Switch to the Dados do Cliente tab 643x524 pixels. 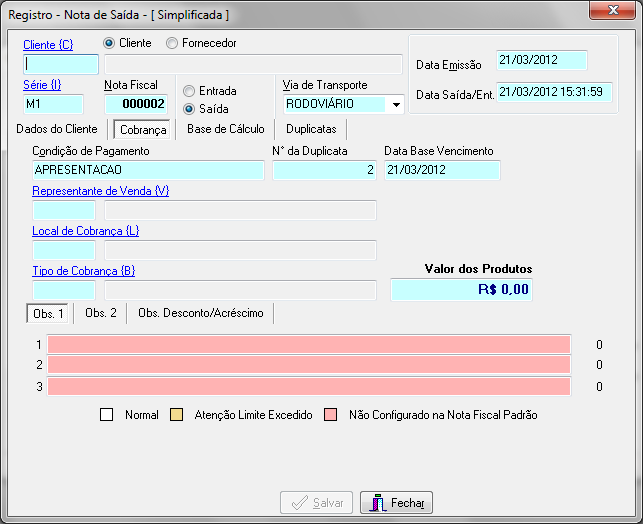(57, 129)
